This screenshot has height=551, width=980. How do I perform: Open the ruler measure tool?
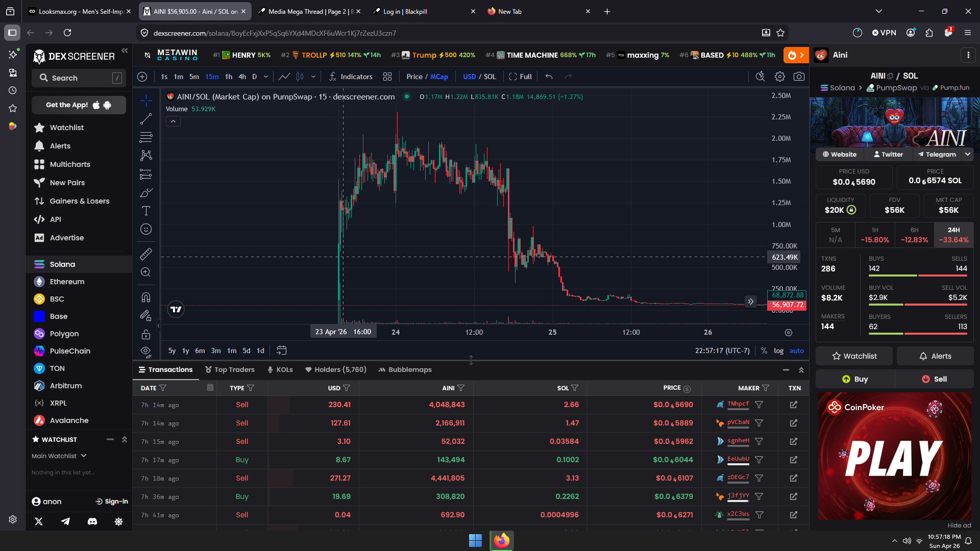146,254
